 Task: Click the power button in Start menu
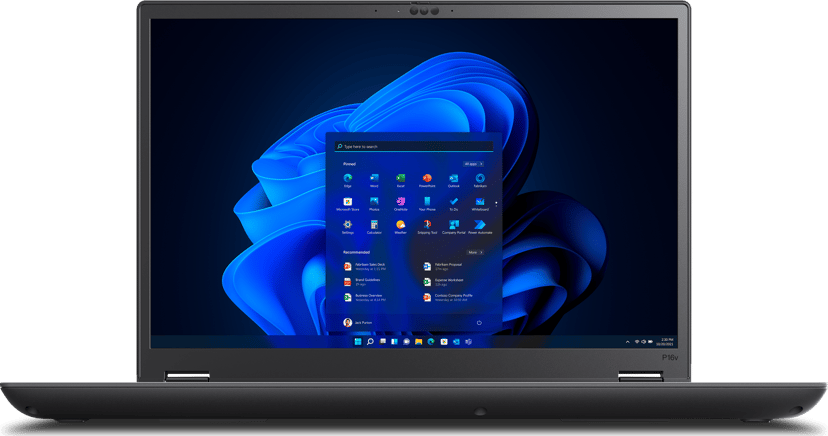point(479,323)
